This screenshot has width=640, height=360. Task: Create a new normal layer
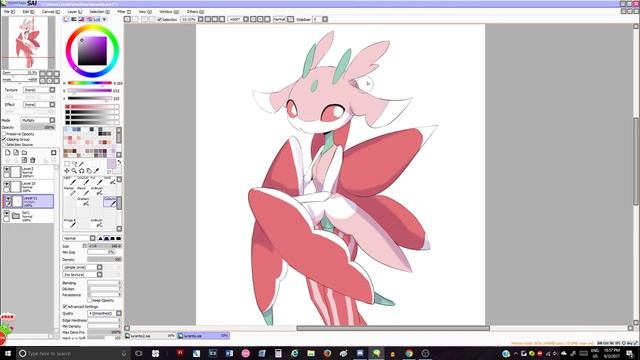coord(7,153)
